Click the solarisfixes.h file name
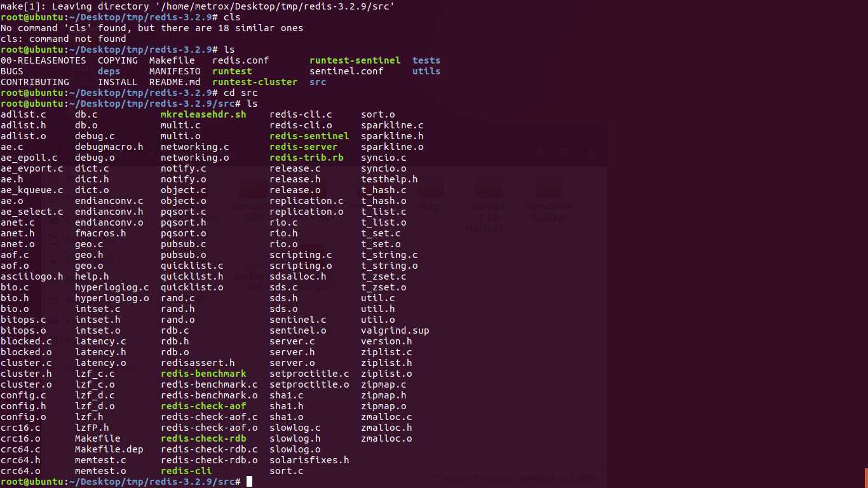Viewport: 868px width, 488px height. (309, 460)
